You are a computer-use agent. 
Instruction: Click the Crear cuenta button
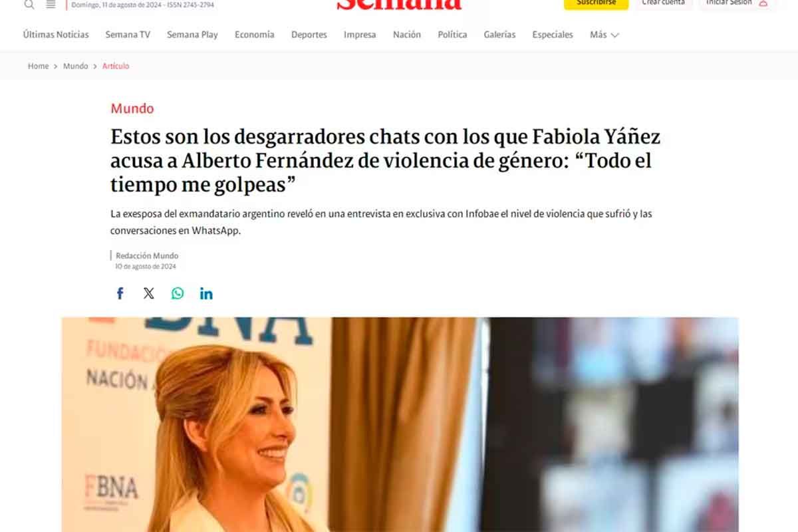tap(663, 3)
